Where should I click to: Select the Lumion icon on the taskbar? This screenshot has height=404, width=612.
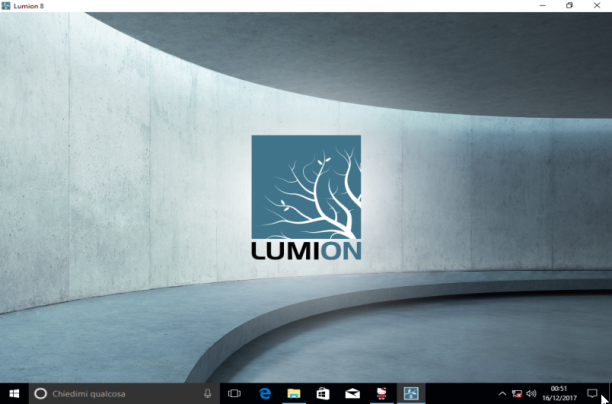pyautogui.click(x=411, y=393)
